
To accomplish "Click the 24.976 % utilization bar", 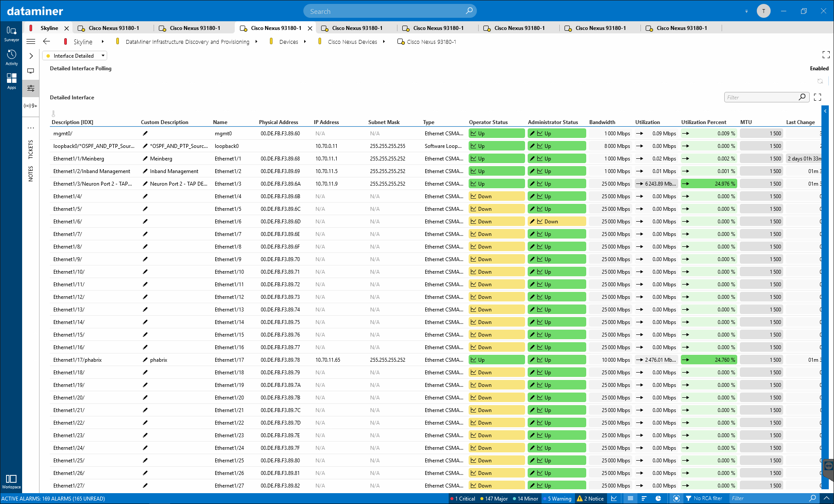I will click(x=709, y=183).
